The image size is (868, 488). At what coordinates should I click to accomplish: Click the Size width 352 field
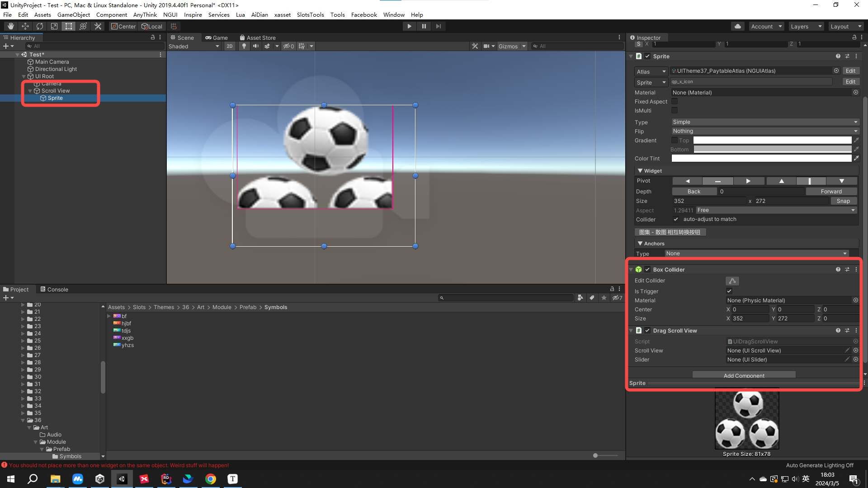click(709, 201)
